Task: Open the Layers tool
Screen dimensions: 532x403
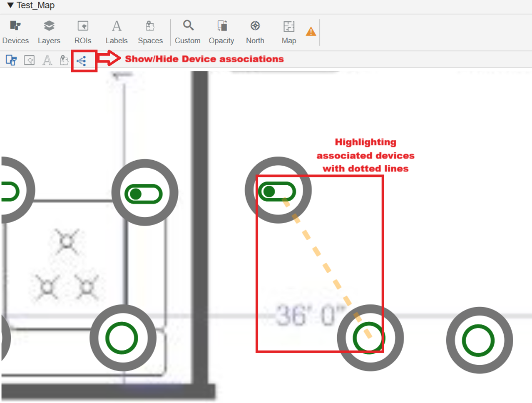Action: (49, 32)
